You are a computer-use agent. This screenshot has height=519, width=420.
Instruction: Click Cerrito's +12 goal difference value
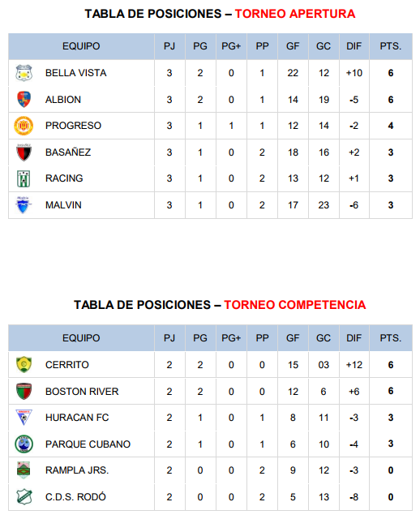354,365
